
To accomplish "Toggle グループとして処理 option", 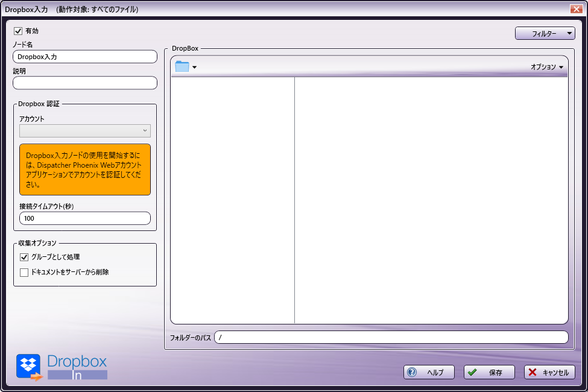I will [25, 257].
